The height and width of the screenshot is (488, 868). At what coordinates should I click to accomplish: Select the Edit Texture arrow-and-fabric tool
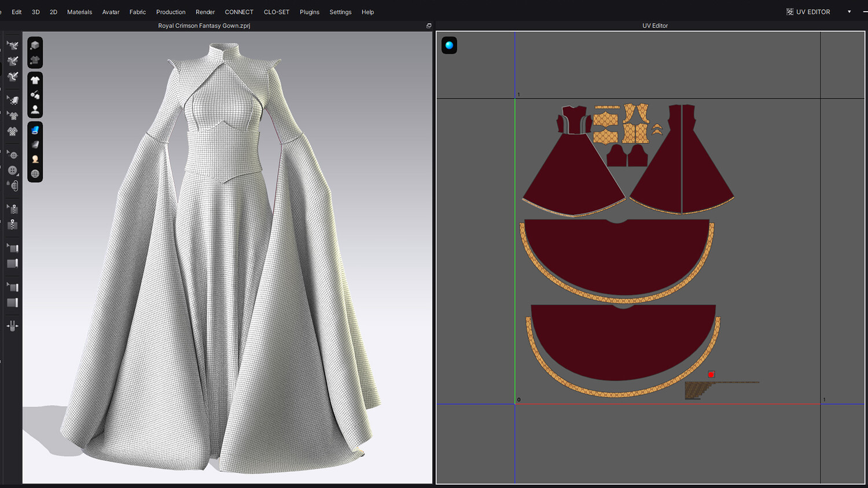[x=13, y=100]
